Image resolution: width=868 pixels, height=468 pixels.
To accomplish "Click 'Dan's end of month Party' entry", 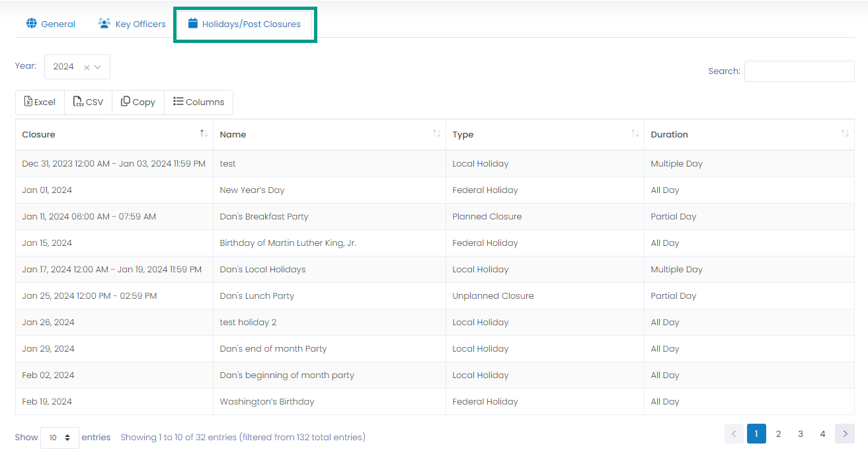I will 273,348.
